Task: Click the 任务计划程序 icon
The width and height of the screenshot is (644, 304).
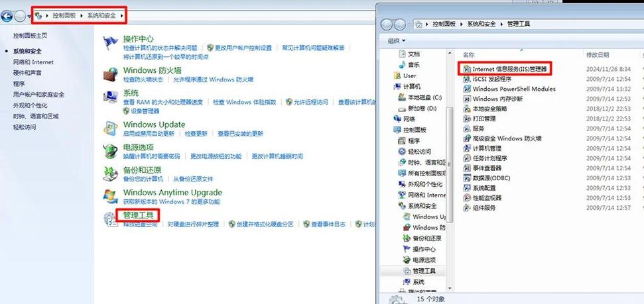Action: coord(466,158)
